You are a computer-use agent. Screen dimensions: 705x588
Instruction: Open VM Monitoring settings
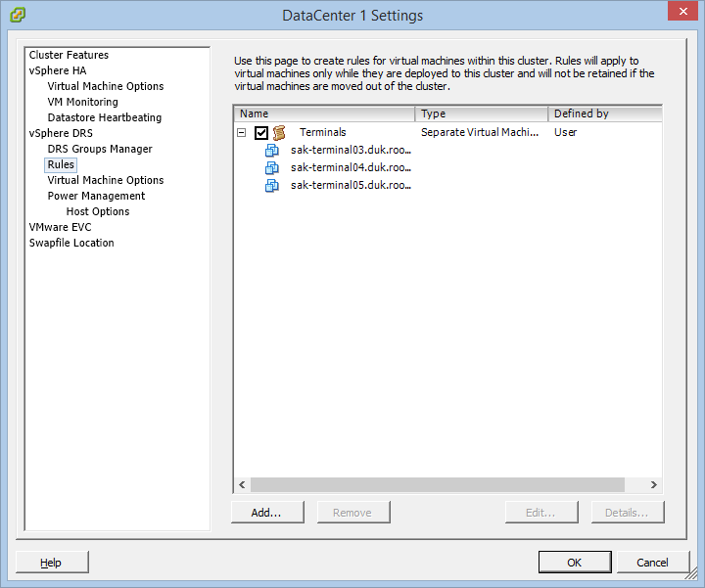point(82,102)
